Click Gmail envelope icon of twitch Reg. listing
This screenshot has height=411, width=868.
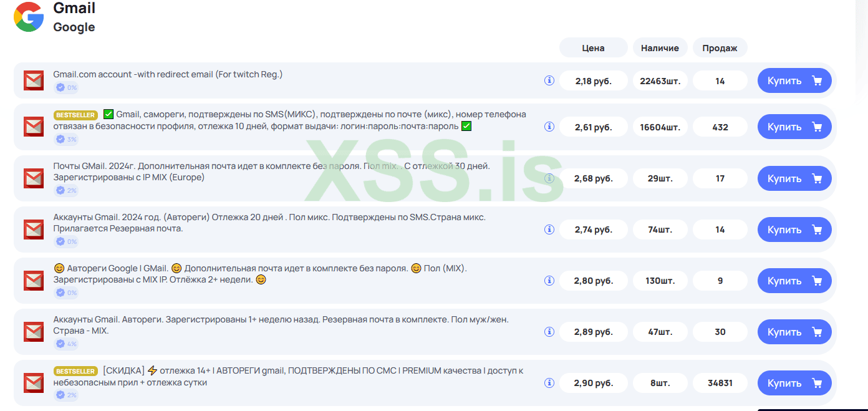[x=34, y=80]
